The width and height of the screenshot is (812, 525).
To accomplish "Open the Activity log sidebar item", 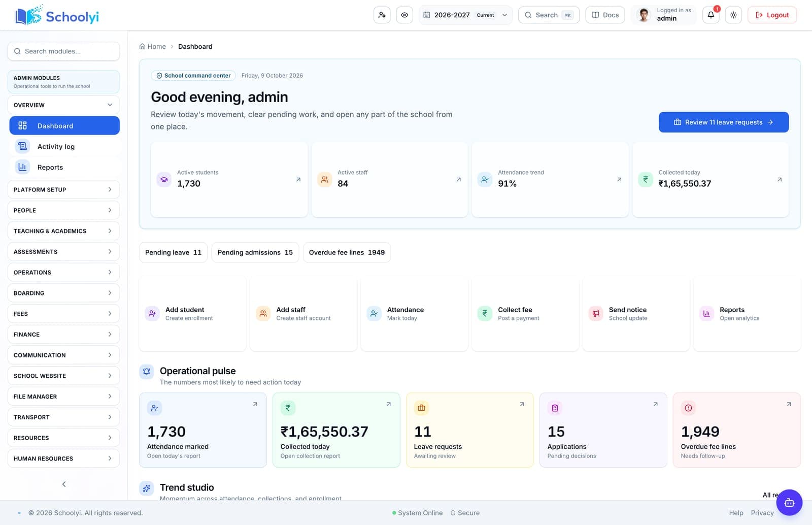I will click(x=64, y=146).
